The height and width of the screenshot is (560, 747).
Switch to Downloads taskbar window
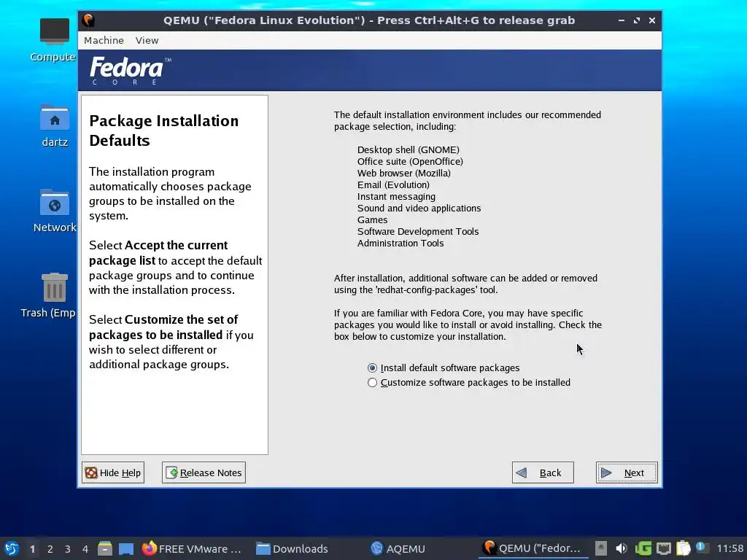292,548
